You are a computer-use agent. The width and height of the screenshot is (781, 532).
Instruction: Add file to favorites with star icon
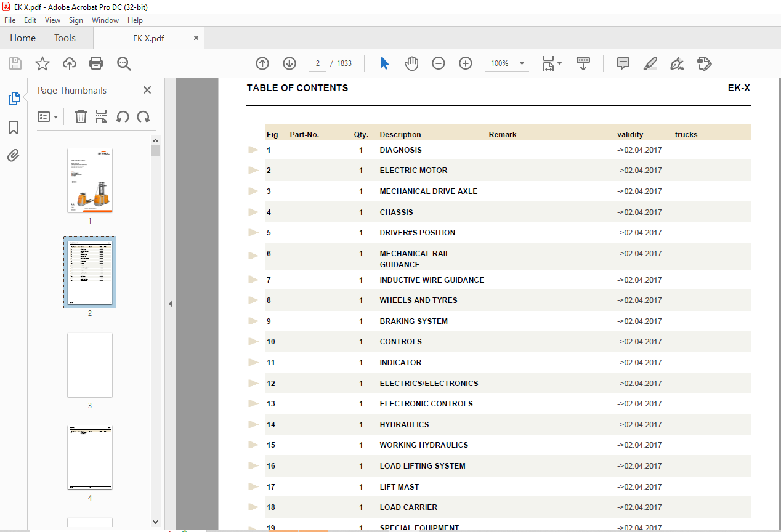pyautogui.click(x=42, y=63)
